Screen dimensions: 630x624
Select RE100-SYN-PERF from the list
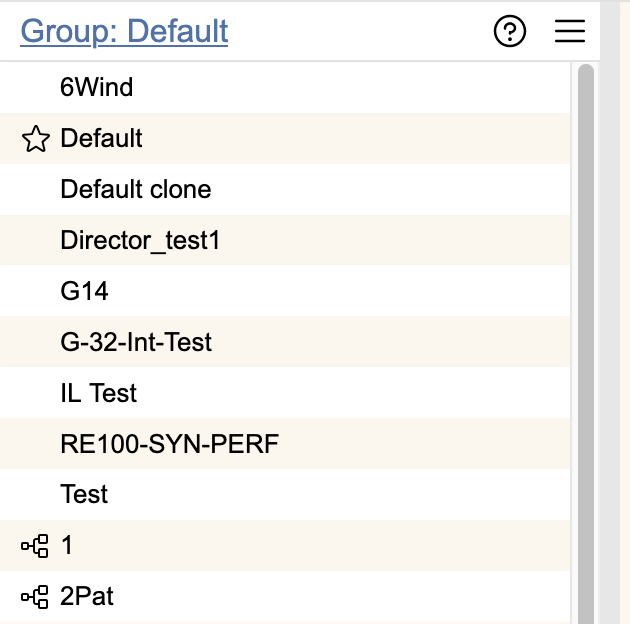(x=285, y=444)
